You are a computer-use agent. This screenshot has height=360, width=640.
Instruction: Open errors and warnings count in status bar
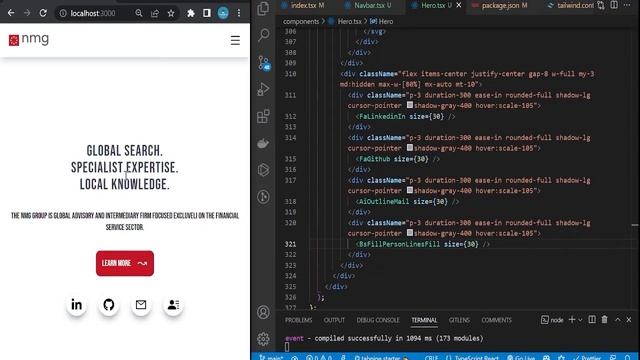319,357
